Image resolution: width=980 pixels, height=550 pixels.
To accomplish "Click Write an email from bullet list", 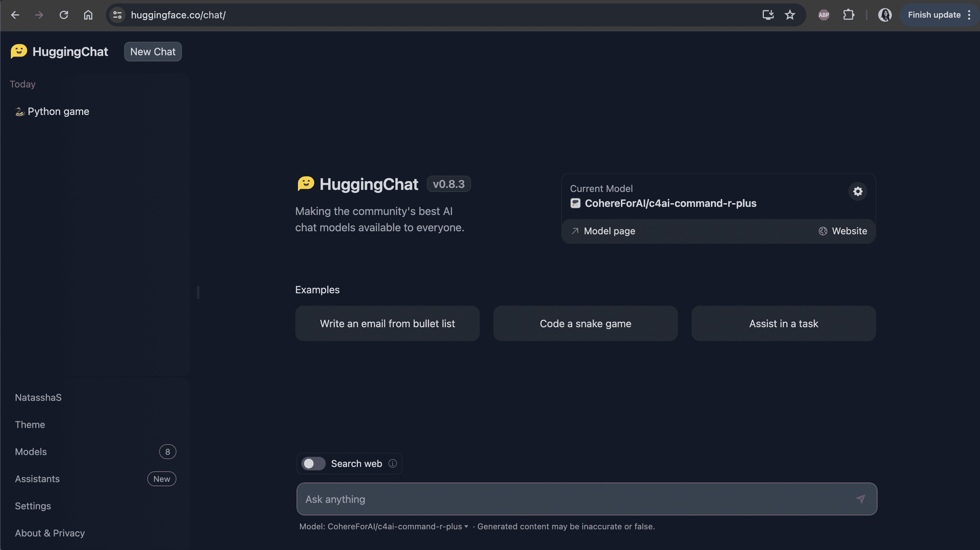I will [387, 323].
